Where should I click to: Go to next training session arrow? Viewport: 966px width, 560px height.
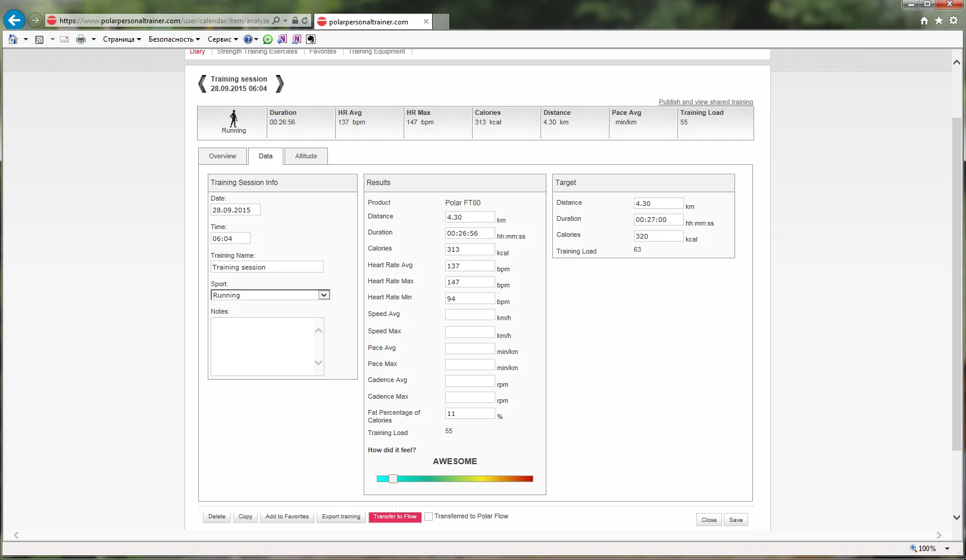(x=280, y=84)
